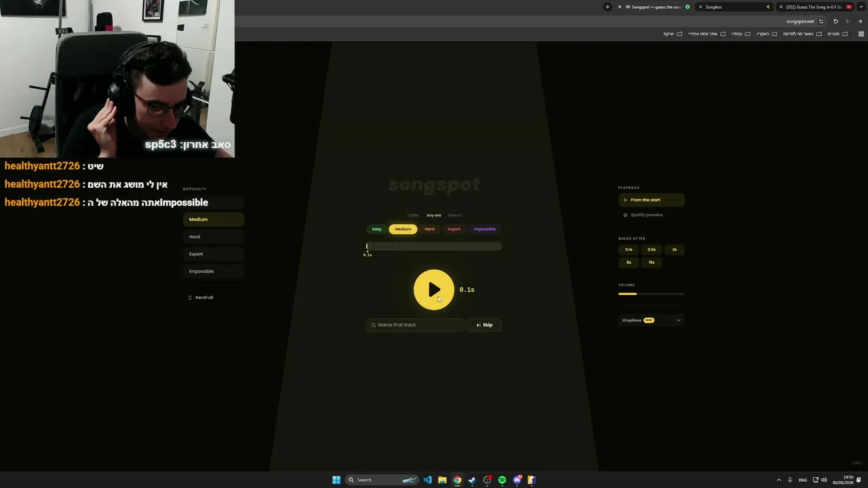Open Visual Studio Code from the taskbar
868x488 pixels.
click(427, 480)
